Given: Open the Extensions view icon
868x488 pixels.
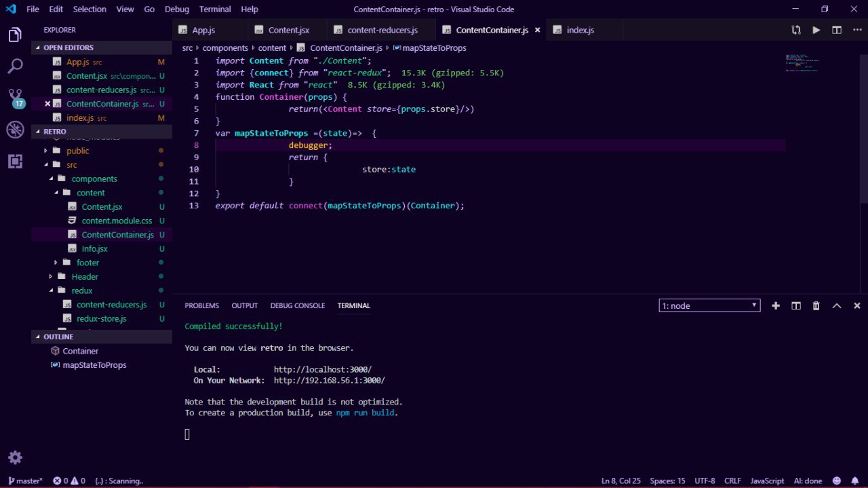Looking at the screenshot, I should coord(15,161).
